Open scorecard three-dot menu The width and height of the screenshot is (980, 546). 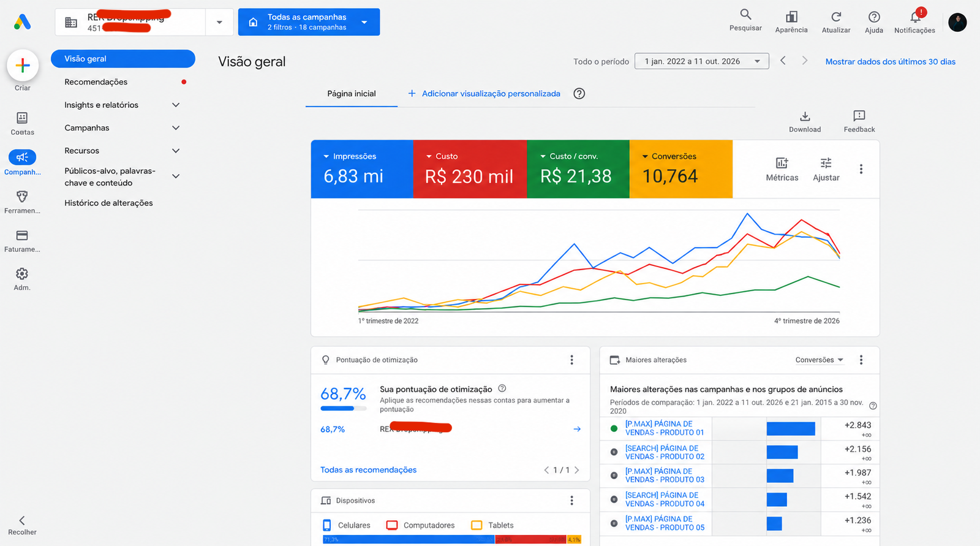[861, 169]
